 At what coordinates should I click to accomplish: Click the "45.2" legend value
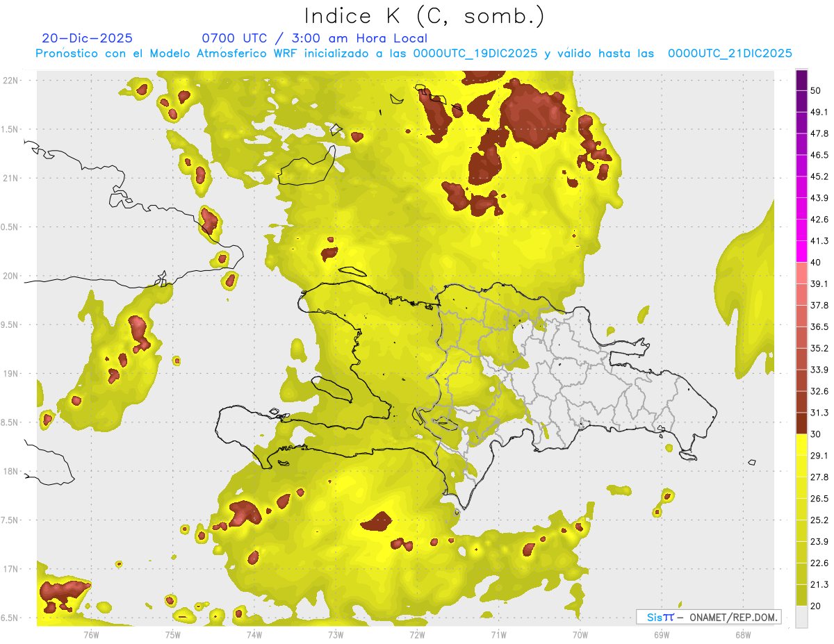point(820,176)
